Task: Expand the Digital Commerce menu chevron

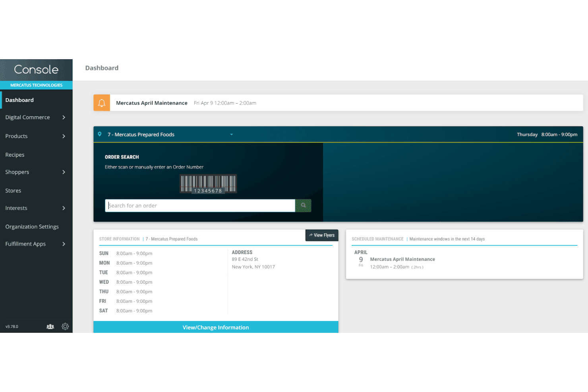Action: [x=64, y=117]
